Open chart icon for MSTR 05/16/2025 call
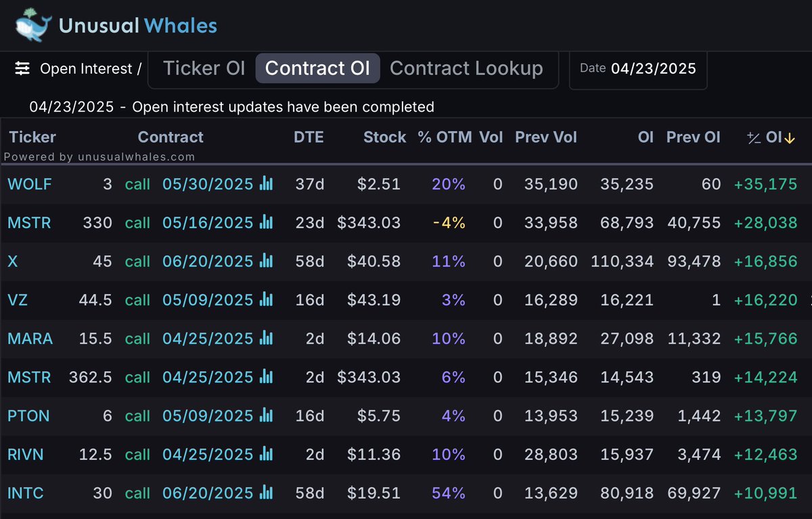 pos(267,222)
